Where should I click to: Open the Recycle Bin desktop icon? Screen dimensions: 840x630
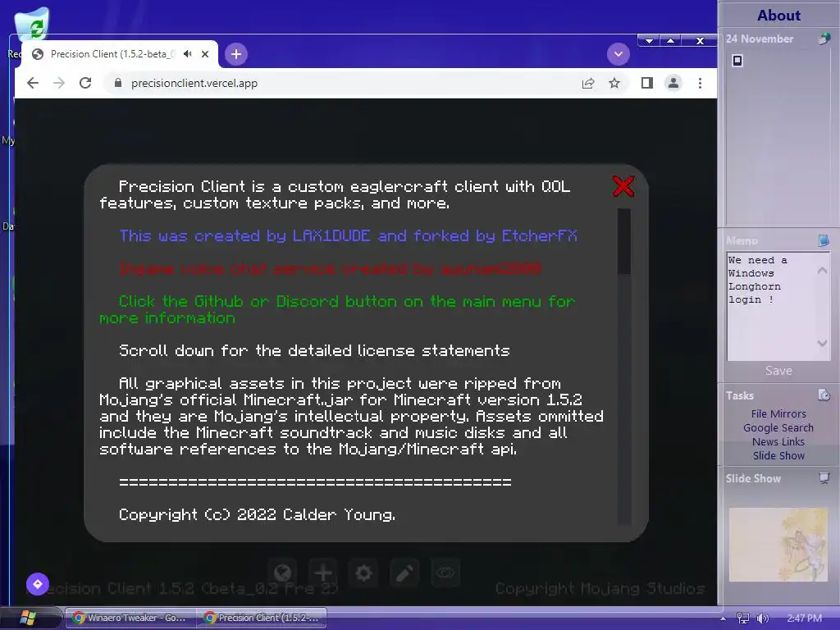(32, 24)
